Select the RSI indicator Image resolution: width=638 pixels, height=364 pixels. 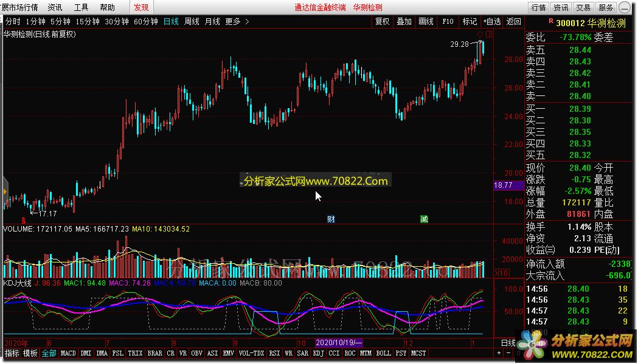[x=275, y=353]
